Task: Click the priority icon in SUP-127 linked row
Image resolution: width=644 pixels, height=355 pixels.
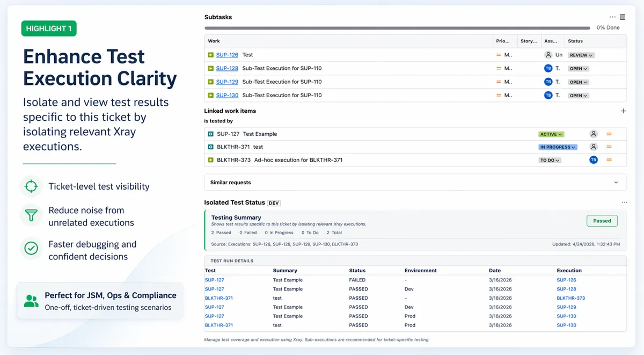Action: click(x=609, y=134)
